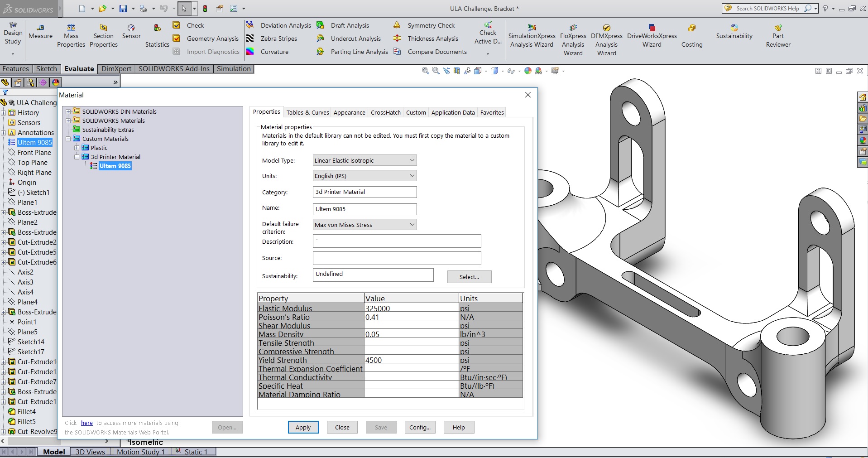Screen dimensions: 868x458
Task: Click the Apply button
Action: 303,427
